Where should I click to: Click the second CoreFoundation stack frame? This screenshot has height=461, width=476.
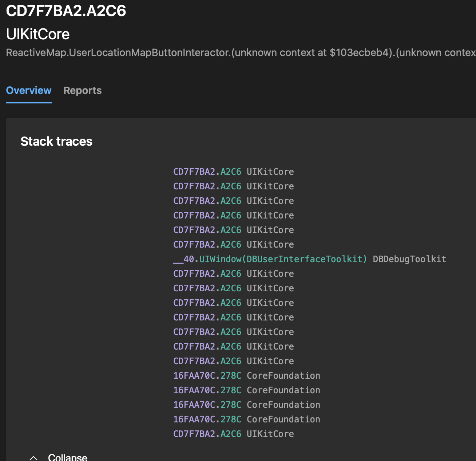pos(246,390)
